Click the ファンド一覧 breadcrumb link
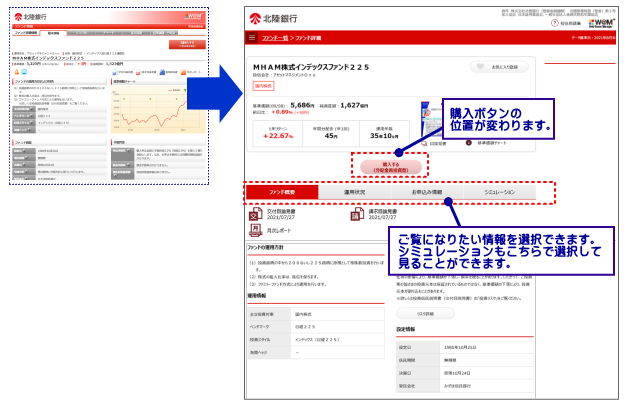The height and width of the screenshot is (408, 629). [x=275, y=38]
